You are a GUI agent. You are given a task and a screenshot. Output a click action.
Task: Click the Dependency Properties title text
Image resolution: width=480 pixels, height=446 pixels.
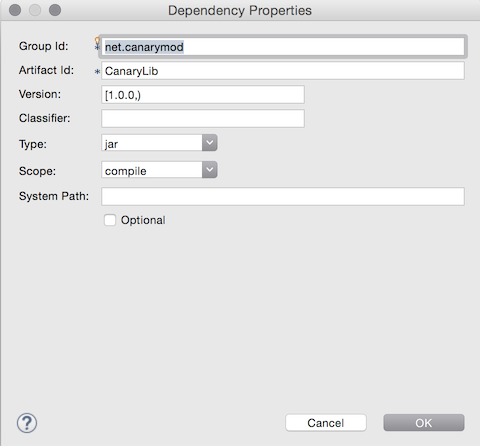click(x=240, y=10)
